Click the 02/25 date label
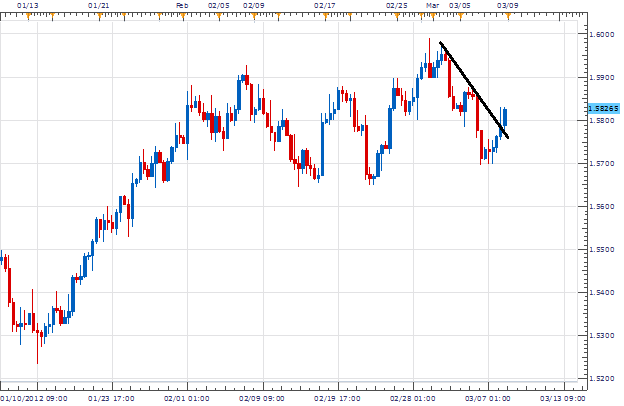The height and width of the screenshot is (406, 624). point(397,6)
